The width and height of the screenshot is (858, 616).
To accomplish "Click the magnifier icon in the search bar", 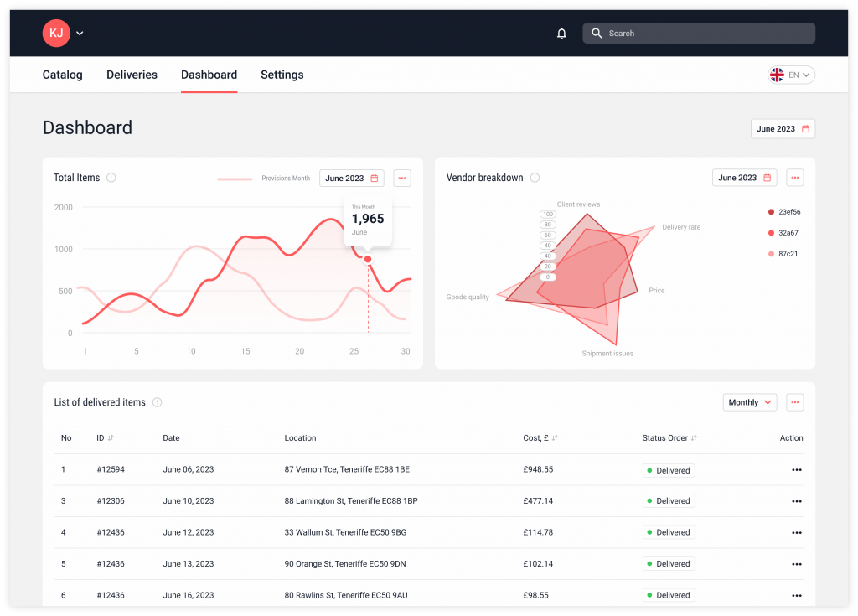I will point(597,33).
